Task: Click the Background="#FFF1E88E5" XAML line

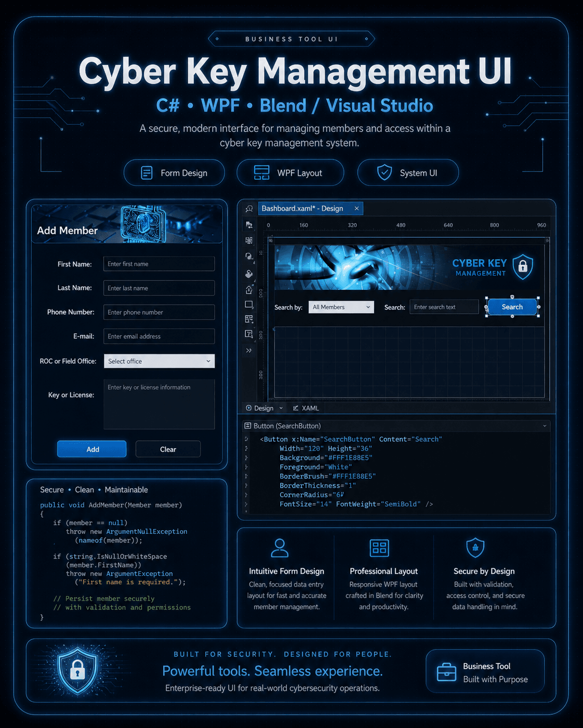Action: [326, 458]
